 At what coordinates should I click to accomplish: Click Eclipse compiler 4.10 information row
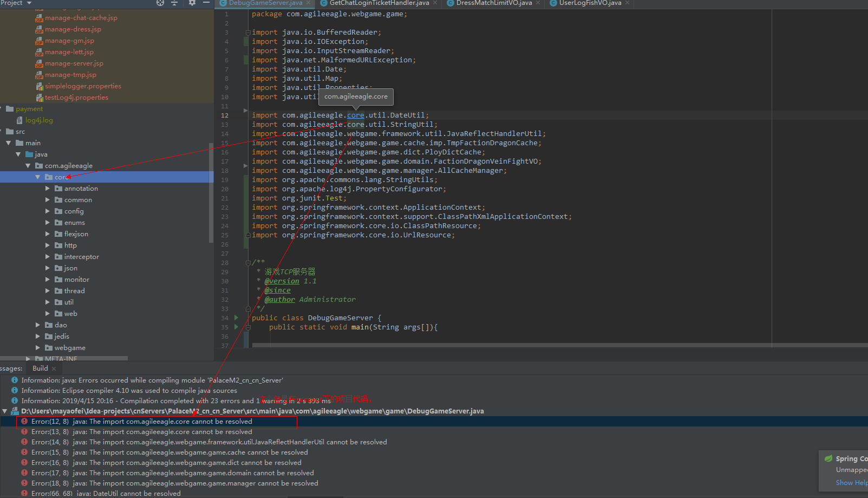(x=129, y=391)
